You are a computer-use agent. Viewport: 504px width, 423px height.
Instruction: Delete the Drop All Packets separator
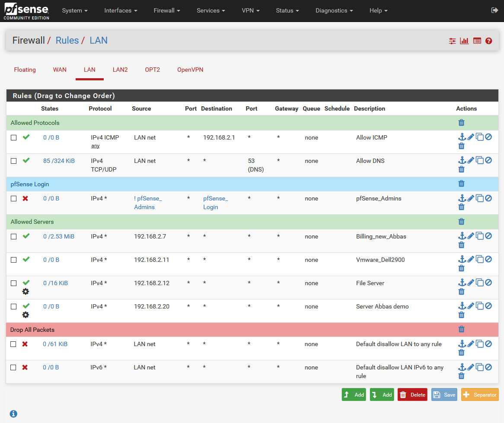coord(461,329)
